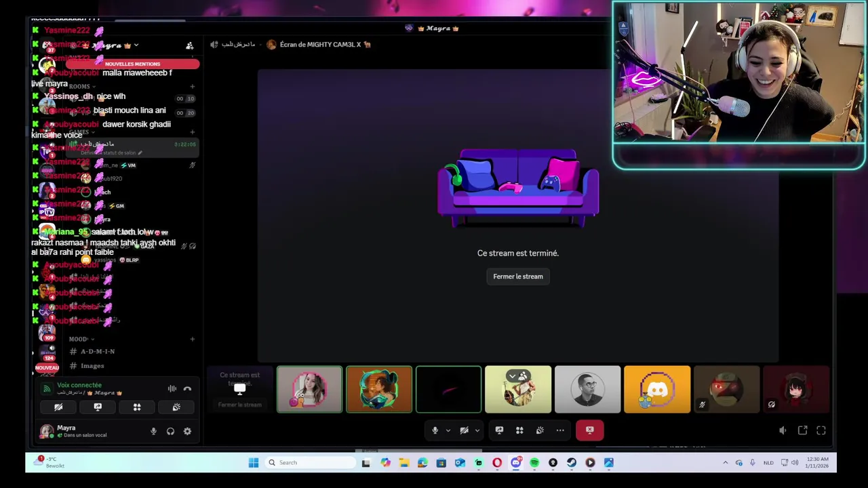Toggle microphone mute in the call controls

(x=435, y=430)
